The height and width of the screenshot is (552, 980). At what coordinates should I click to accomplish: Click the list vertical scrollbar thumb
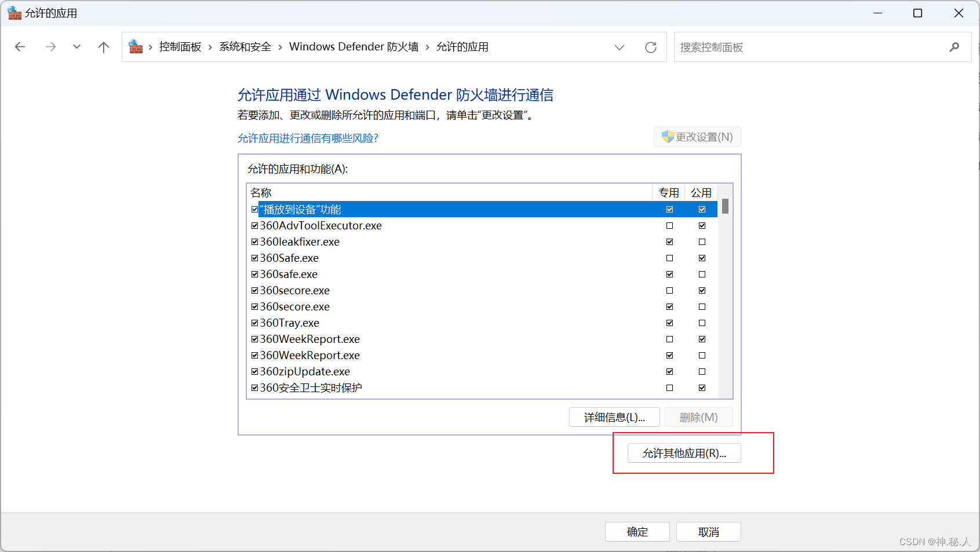726,206
